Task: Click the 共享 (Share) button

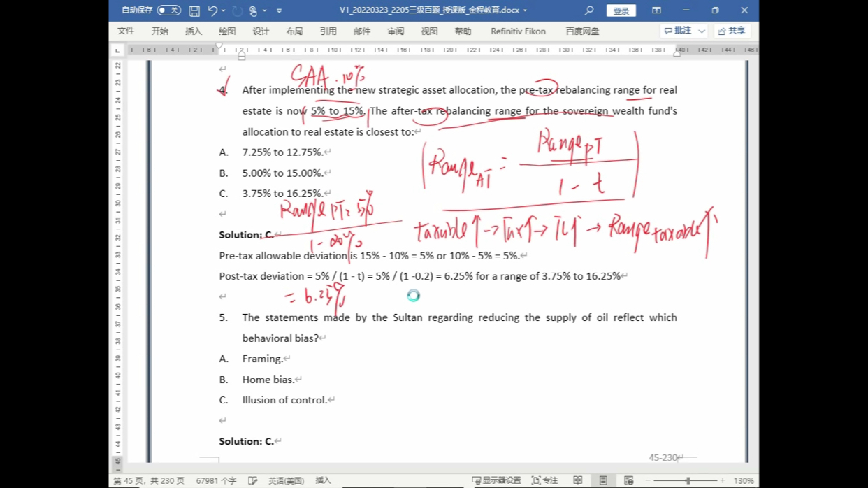Action: [732, 31]
